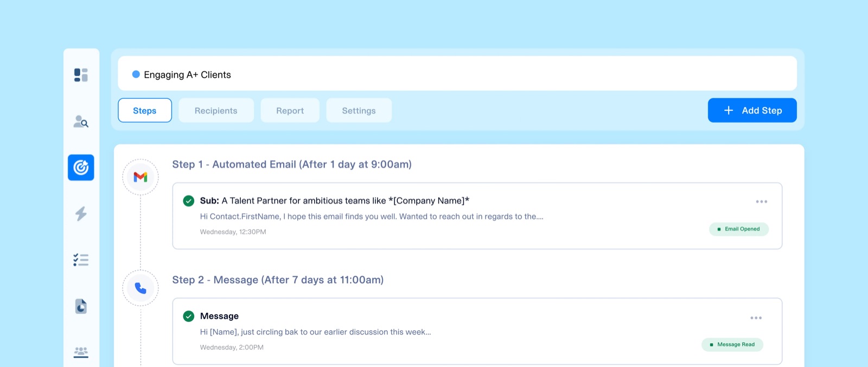The width and height of the screenshot is (868, 367).
Task: Click the Engaging A+ Clients title field
Action: pyautogui.click(x=457, y=73)
